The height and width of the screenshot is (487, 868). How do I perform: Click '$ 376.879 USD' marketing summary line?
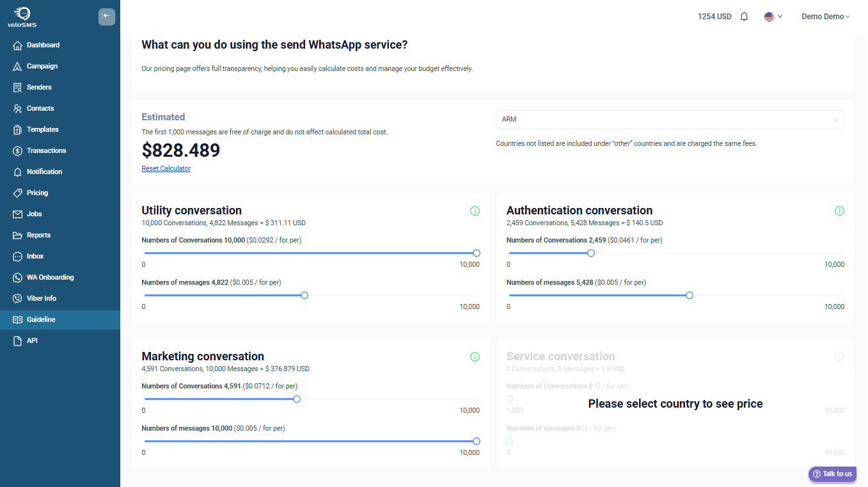pyautogui.click(x=225, y=369)
